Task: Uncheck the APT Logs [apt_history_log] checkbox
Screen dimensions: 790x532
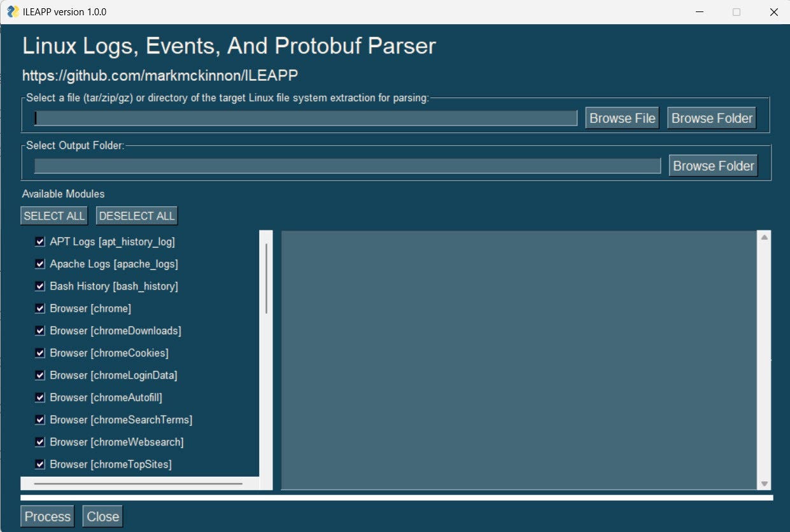Action: [39, 242]
